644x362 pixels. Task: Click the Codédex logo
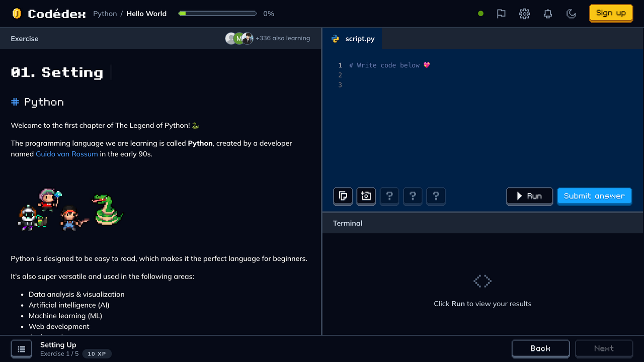click(49, 14)
